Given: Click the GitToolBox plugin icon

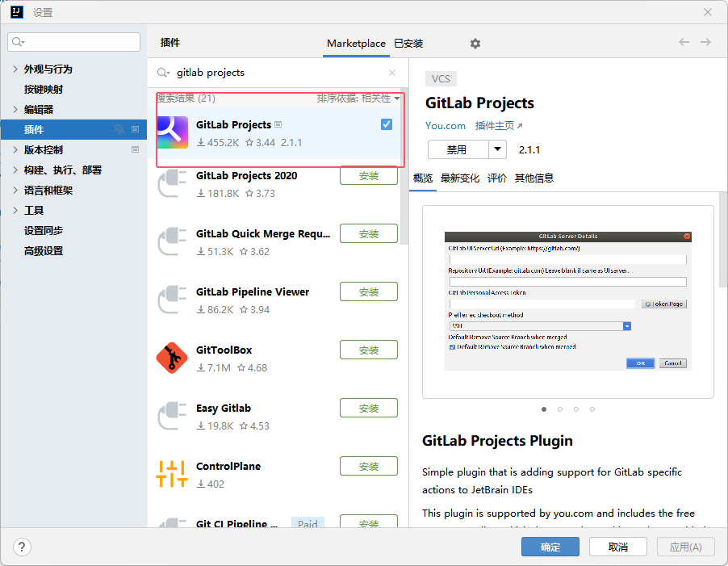Looking at the screenshot, I should [x=172, y=358].
